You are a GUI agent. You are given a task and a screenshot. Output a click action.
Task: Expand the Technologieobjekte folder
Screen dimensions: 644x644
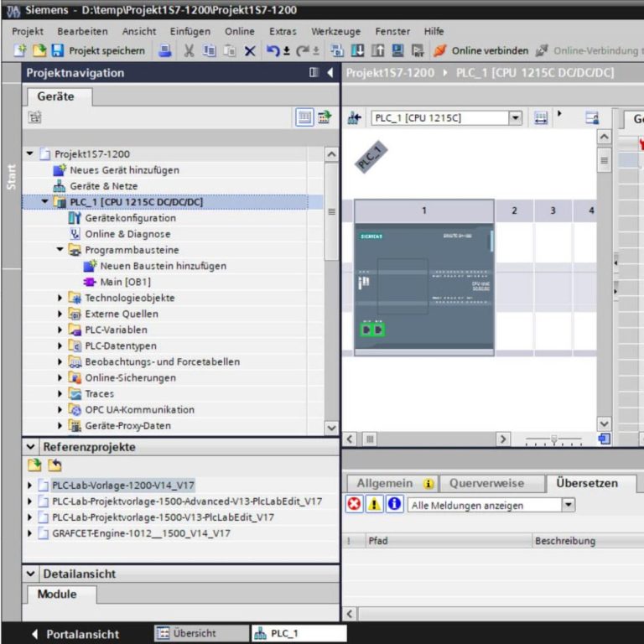[x=60, y=298]
